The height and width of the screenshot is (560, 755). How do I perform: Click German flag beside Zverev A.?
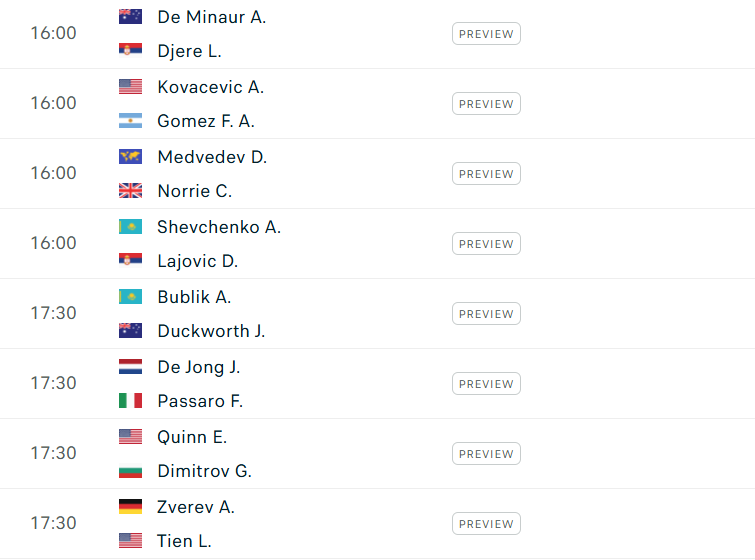click(130, 507)
